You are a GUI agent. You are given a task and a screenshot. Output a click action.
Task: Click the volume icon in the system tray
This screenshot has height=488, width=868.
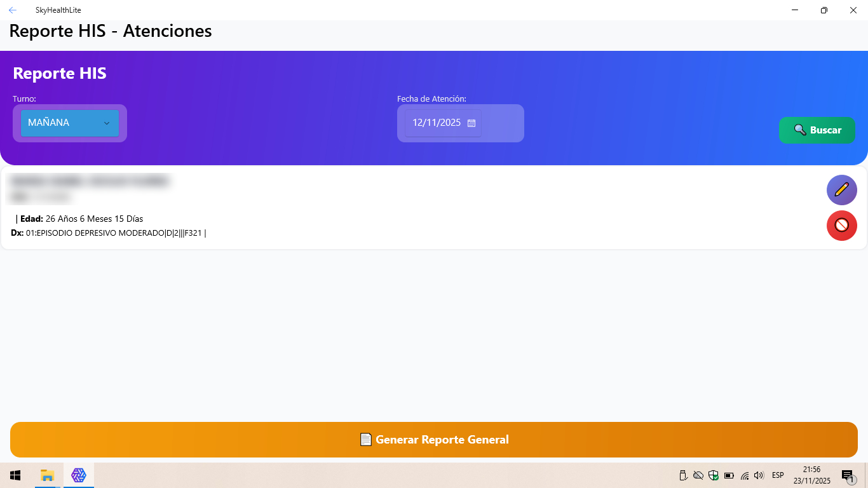point(760,475)
